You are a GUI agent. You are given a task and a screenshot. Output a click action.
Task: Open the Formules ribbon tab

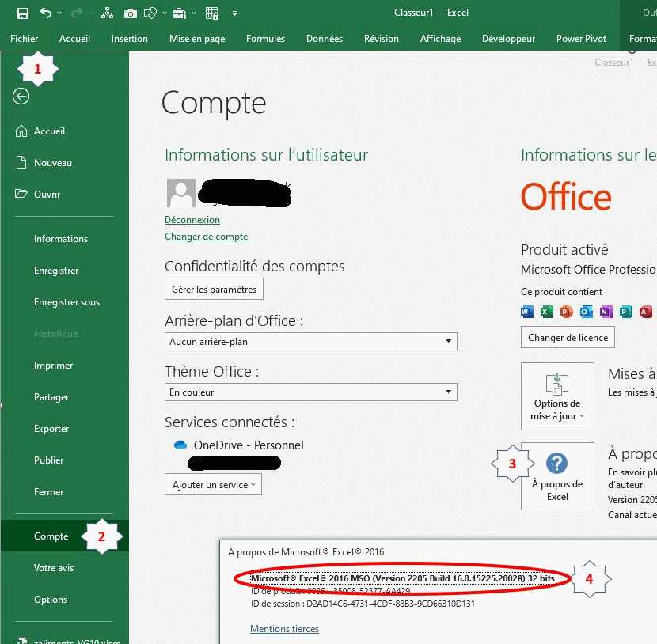coord(265,38)
